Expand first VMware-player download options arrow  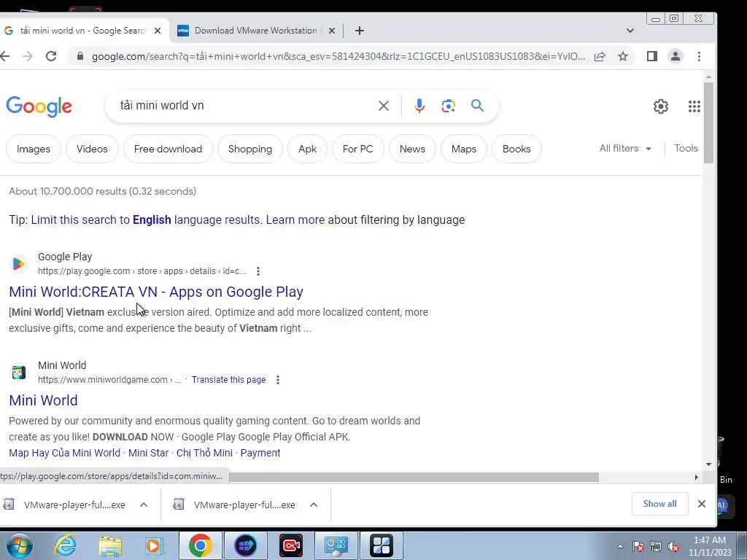tap(144, 505)
